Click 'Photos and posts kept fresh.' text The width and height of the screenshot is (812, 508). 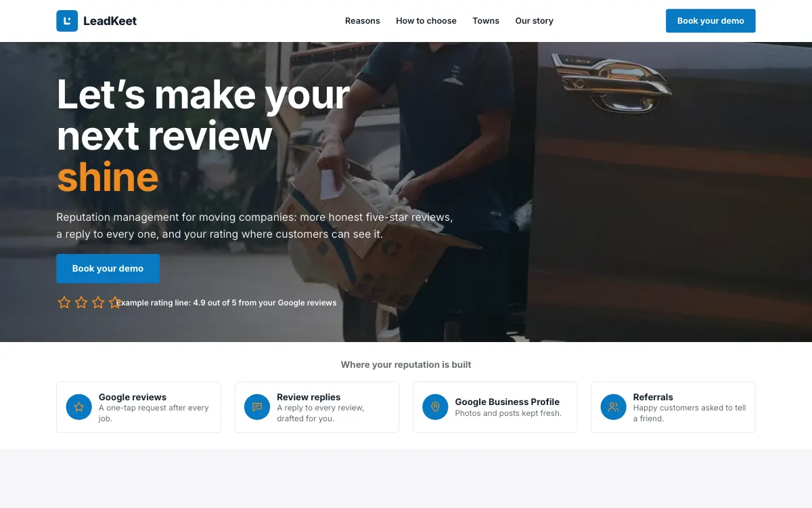click(x=508, y=413)
